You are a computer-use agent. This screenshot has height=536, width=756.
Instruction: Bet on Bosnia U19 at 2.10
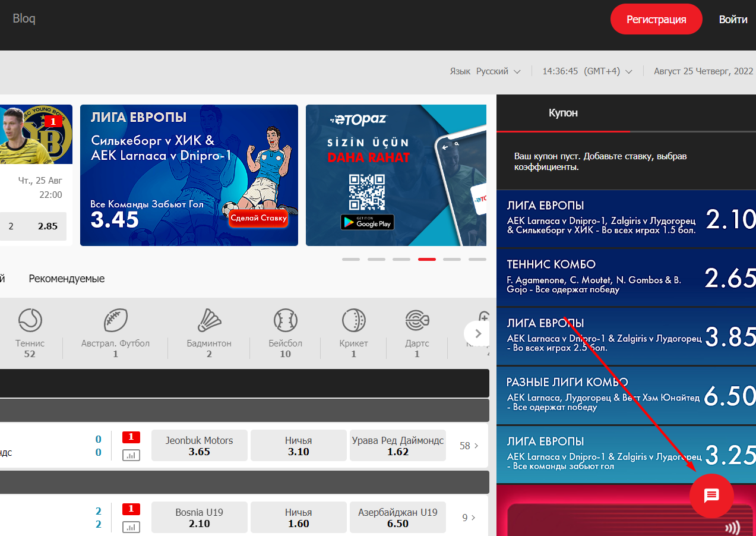(x=200, y=518)
